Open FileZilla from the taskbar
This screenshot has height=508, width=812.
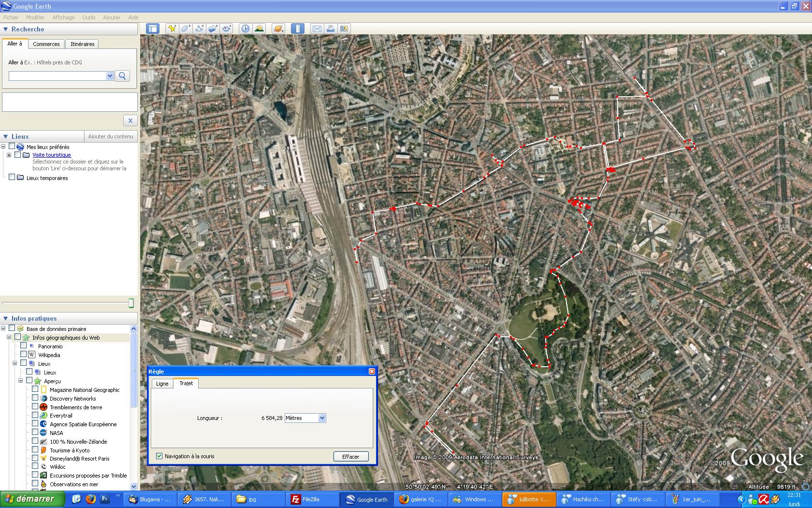pyautogui.click(x=312, y=499)
